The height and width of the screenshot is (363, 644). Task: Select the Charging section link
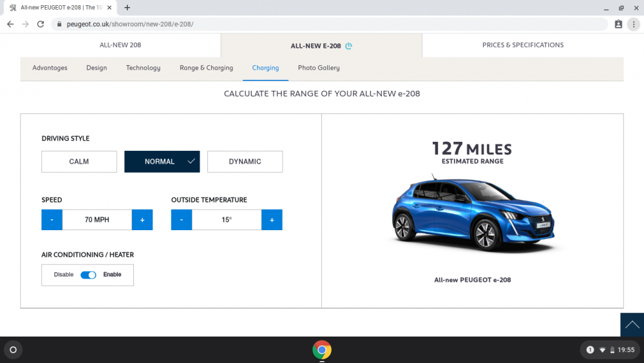pyautogui.click(x=265, y=68)
